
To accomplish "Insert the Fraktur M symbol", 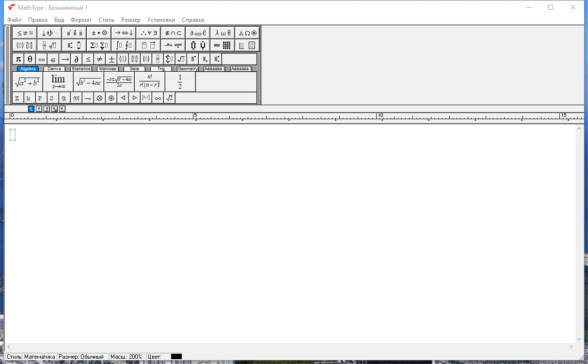I will tap(76, 98).
